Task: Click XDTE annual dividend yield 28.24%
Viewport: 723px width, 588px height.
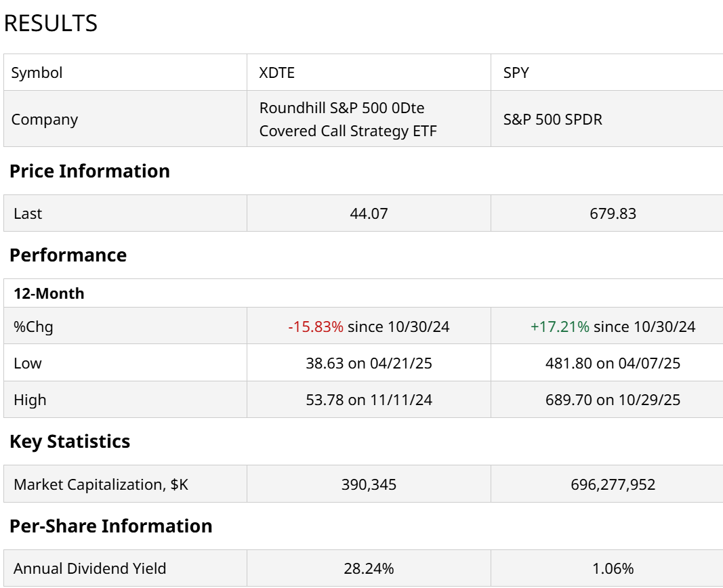Action: click(369, 568)
